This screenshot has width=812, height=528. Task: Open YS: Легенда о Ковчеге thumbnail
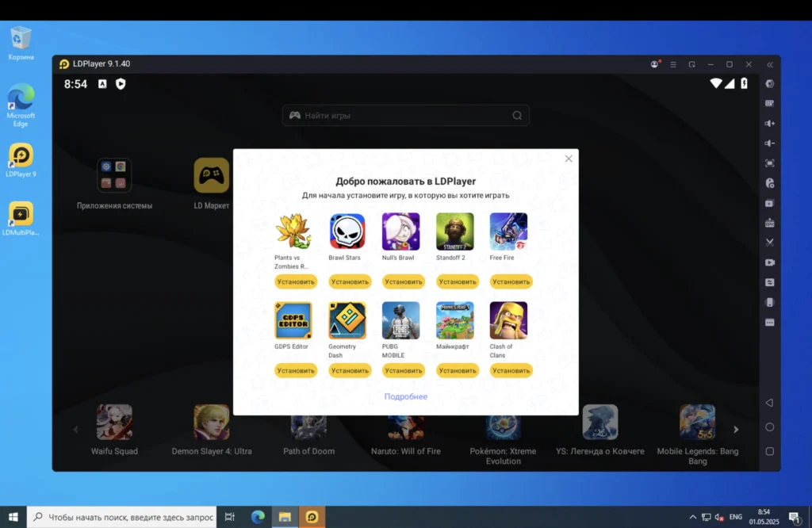click(x=600, y=423)
